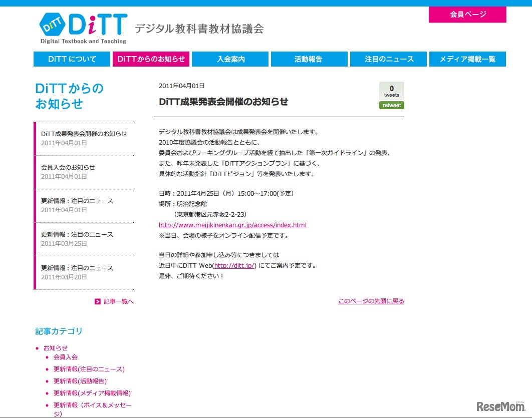Click このページの先頭に戻る link
This screenshot has width=532, height=418.
(x=371, y=301)
